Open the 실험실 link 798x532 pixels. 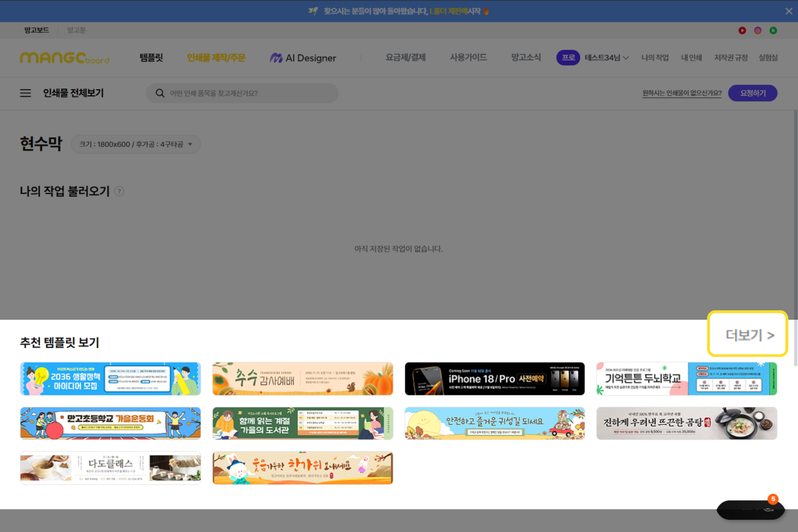[768, 58]
